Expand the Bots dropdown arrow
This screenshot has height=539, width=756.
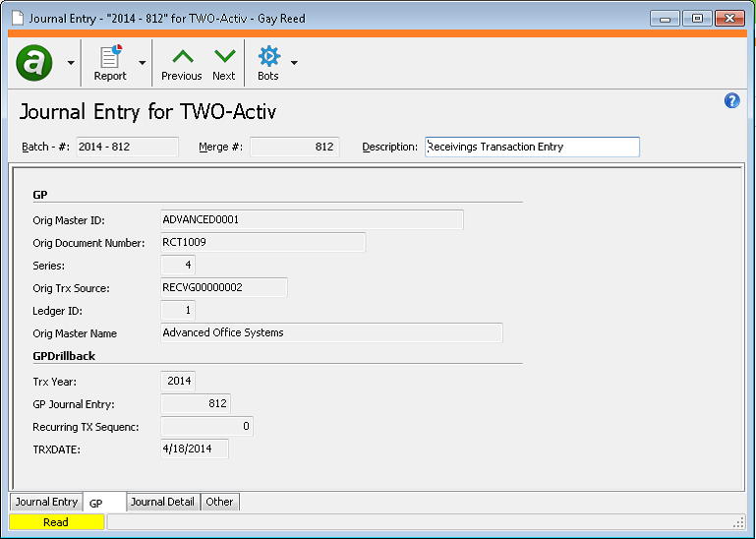[x=294, y=63]
